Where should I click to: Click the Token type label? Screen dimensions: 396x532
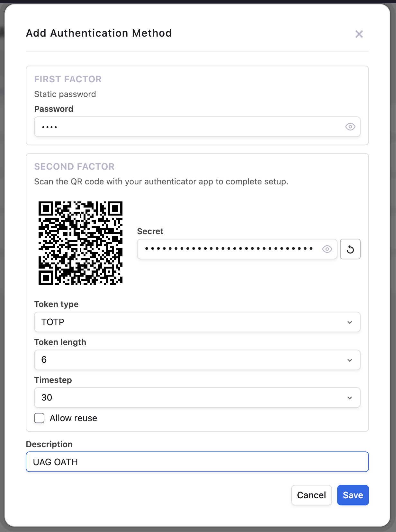coord(56,304)
